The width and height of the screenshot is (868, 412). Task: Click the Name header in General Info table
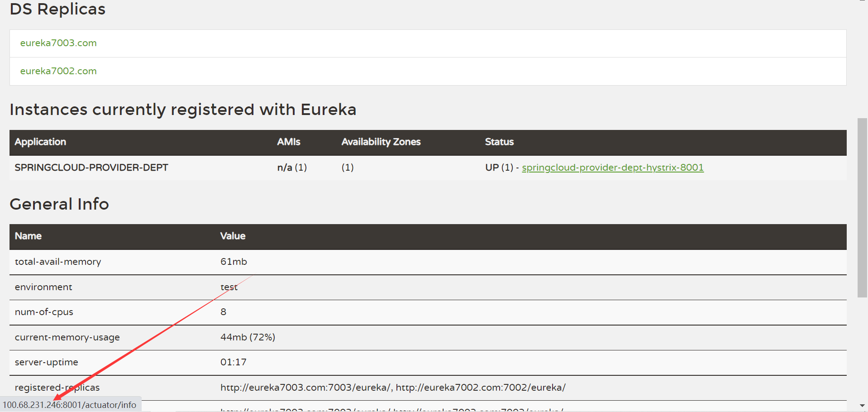click(x=28, y=236)
